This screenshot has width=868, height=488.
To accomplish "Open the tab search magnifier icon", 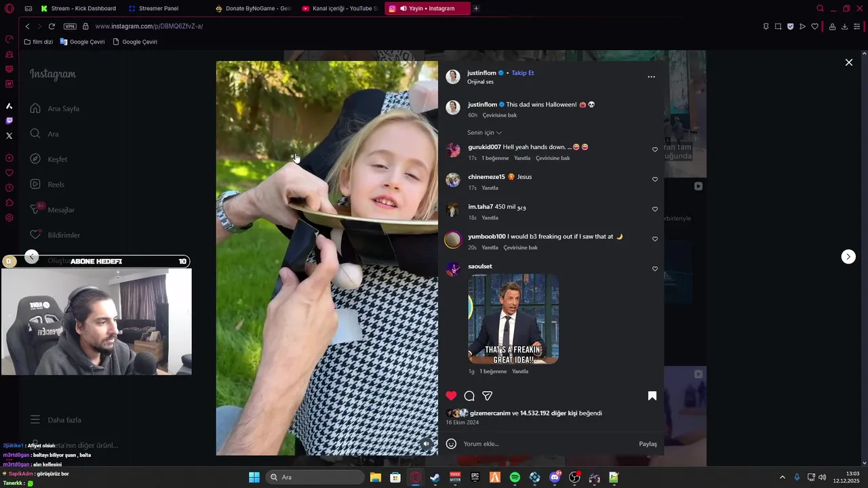I will [820, 9].
